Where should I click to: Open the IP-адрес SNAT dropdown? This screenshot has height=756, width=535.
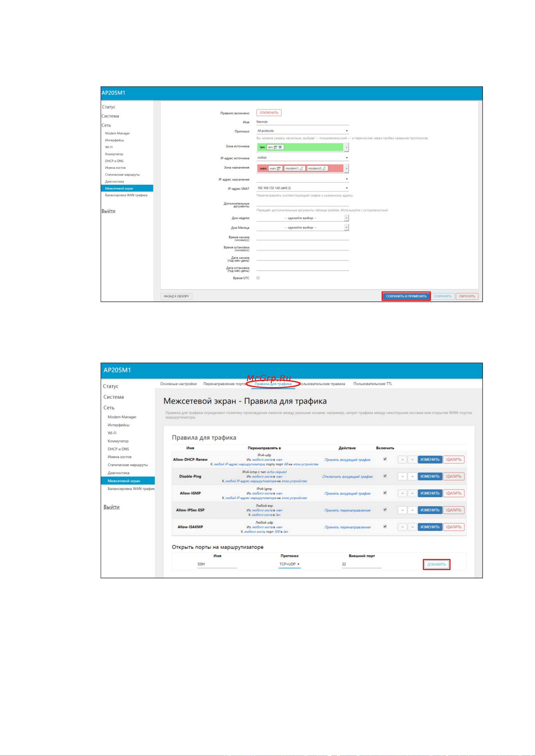[x=303, y=188]
